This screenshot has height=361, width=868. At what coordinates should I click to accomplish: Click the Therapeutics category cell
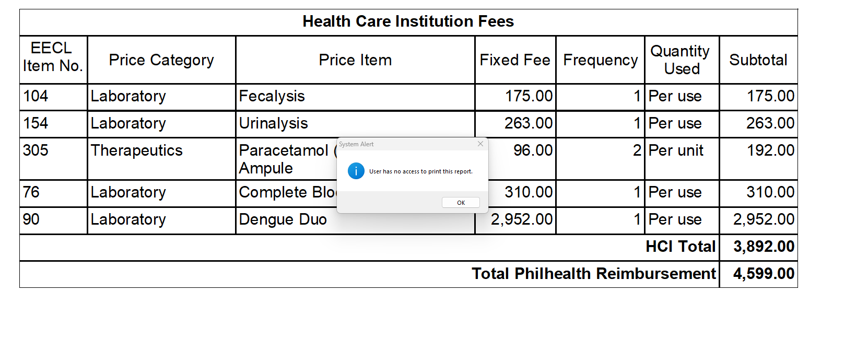[x=161, y=159]
